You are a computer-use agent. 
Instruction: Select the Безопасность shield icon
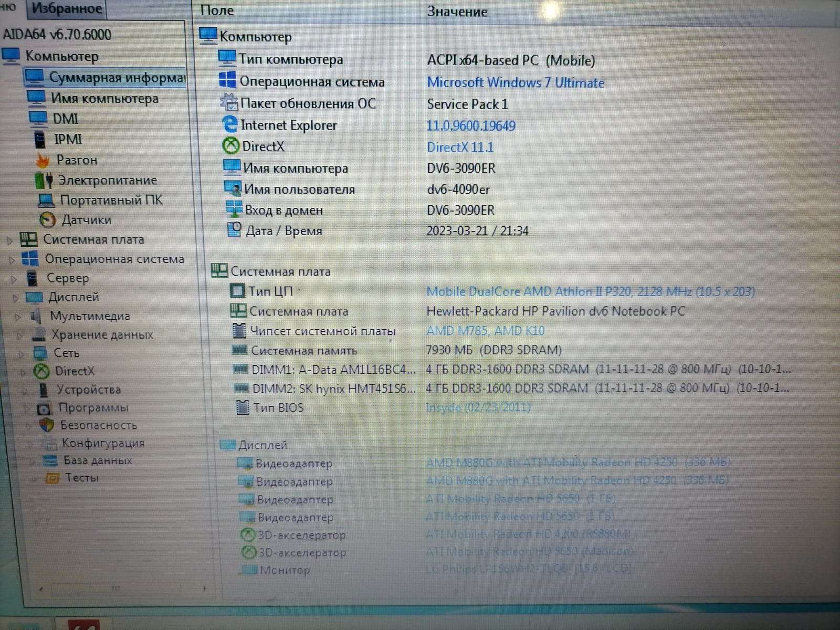[x=47, y=425]
